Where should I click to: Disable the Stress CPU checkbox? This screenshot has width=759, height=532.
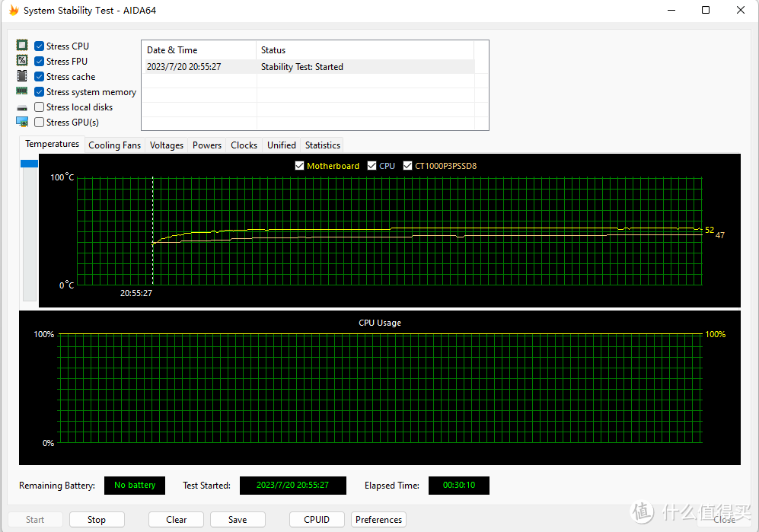pyautogui.click(x=39, y=46)
